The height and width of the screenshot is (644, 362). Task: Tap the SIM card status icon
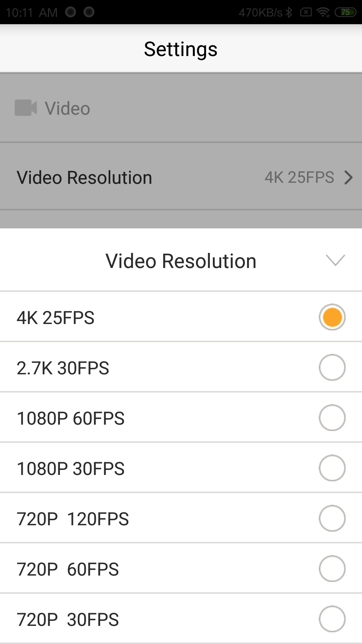306,12
